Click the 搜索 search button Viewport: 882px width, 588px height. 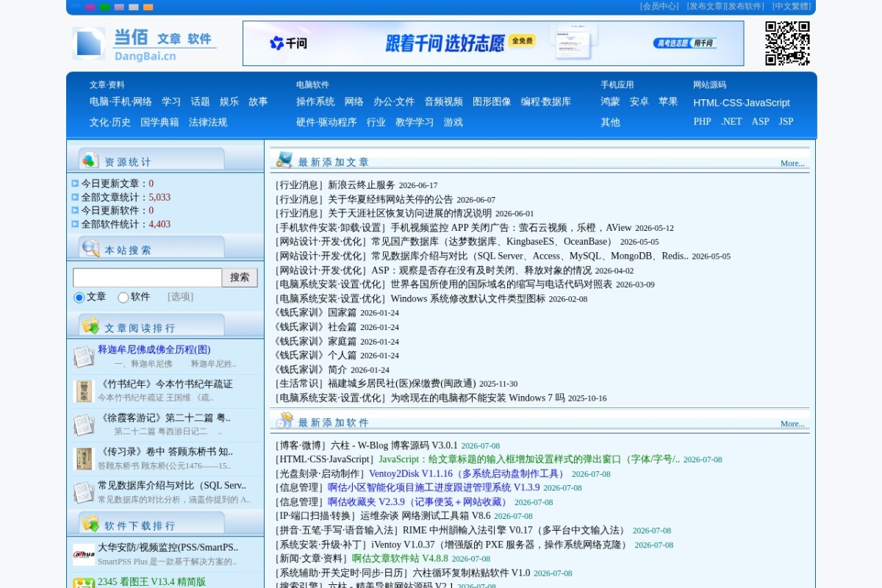tap(240, 277)
